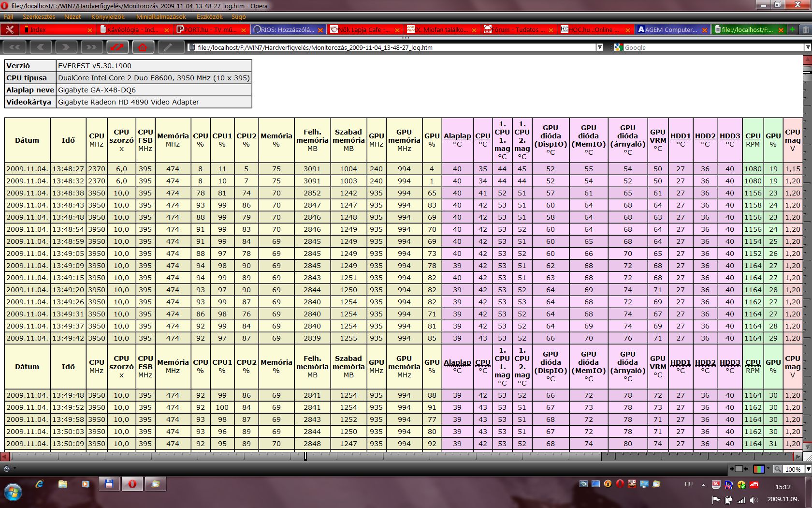Open the home page with the house icon
This screenshot has width=812, height=508.
click(143, 47)
